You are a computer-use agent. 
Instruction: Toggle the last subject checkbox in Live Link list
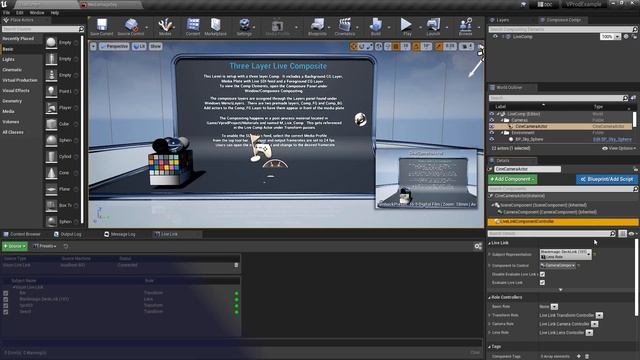(x=6, y=312)
